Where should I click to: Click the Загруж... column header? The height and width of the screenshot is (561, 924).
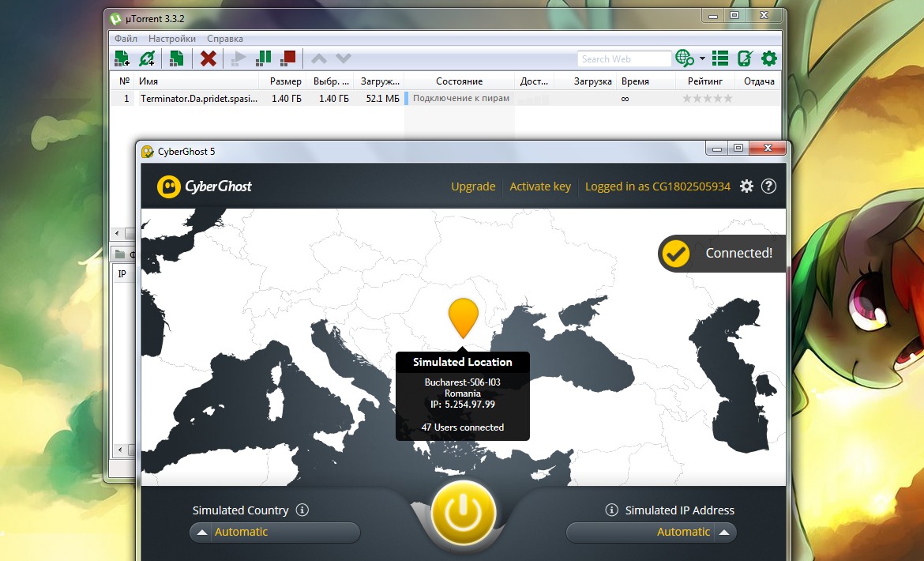coord(379,81)
